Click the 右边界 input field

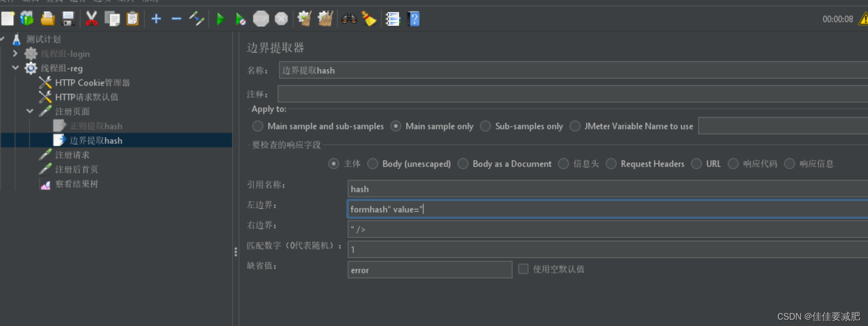608,230
